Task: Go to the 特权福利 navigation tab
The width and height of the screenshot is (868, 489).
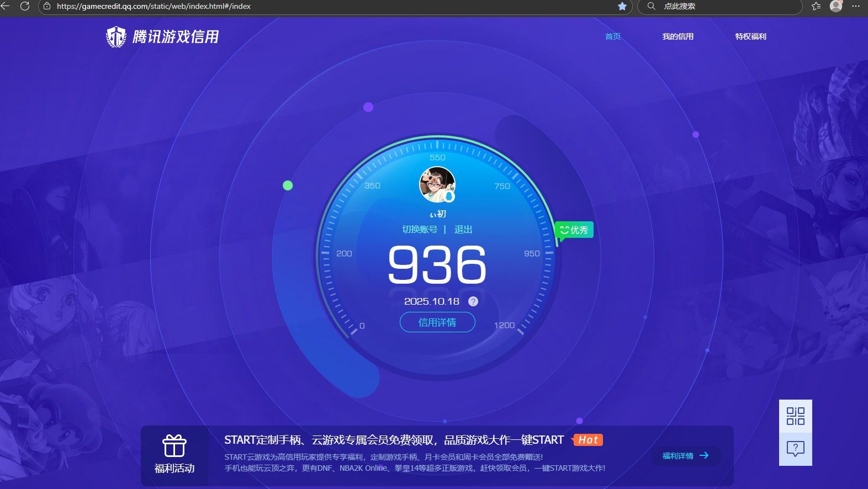Action: click(750, 36)
